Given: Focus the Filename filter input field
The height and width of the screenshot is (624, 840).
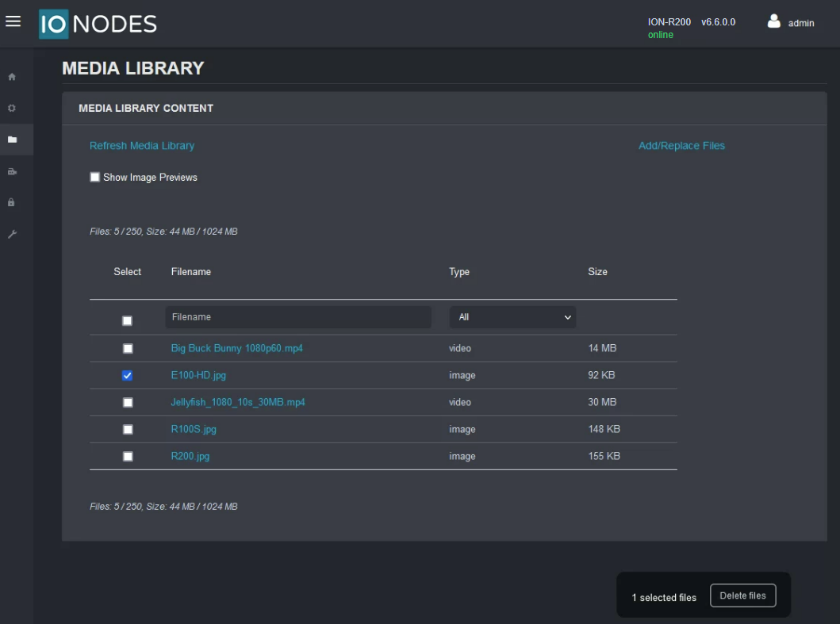Looking at the screenshot, I should tap(298, 317).
